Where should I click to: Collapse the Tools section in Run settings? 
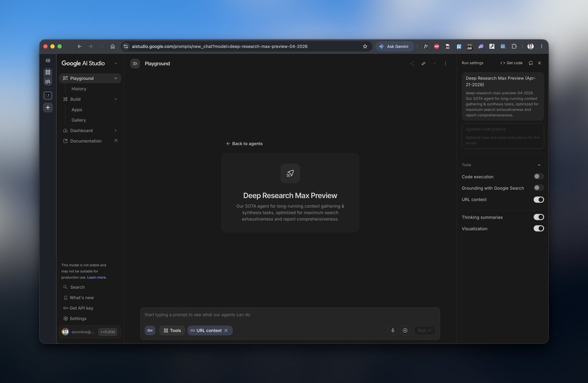(539, 165)
